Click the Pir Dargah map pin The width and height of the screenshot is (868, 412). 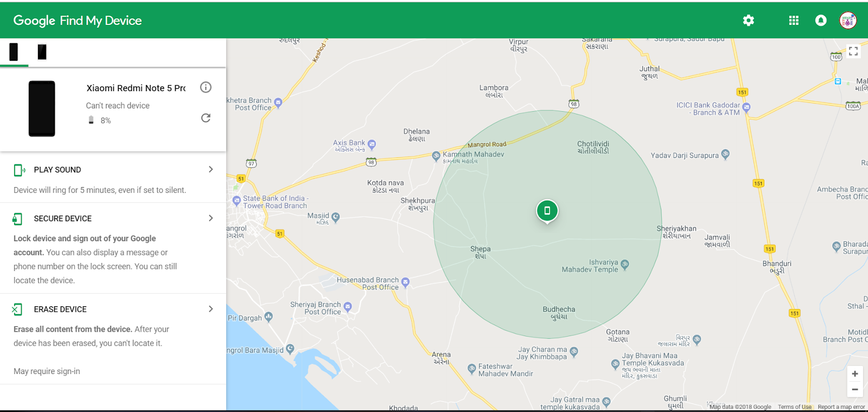tap(269, 317)
